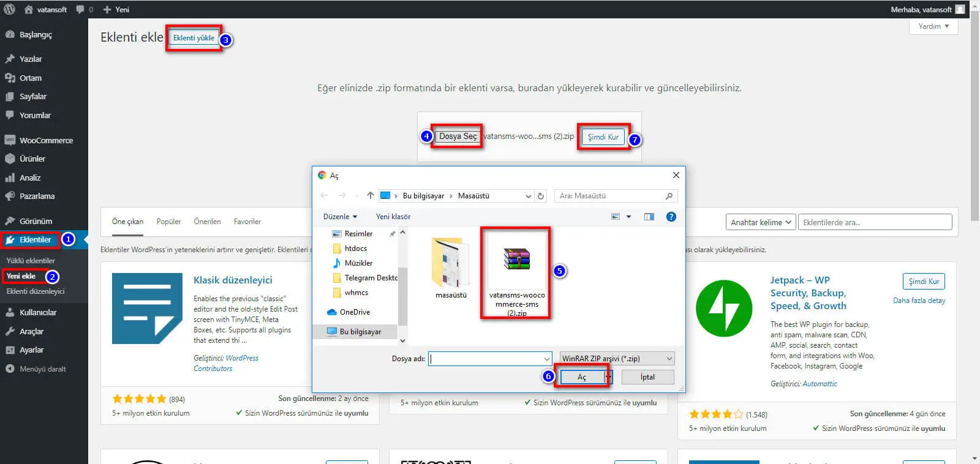
Task: Click the blue help icon in dialog
Action: 671,217
